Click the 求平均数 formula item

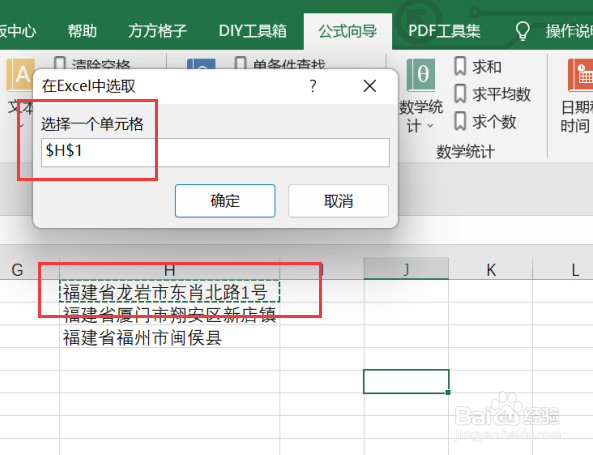[x=492, y=94]
